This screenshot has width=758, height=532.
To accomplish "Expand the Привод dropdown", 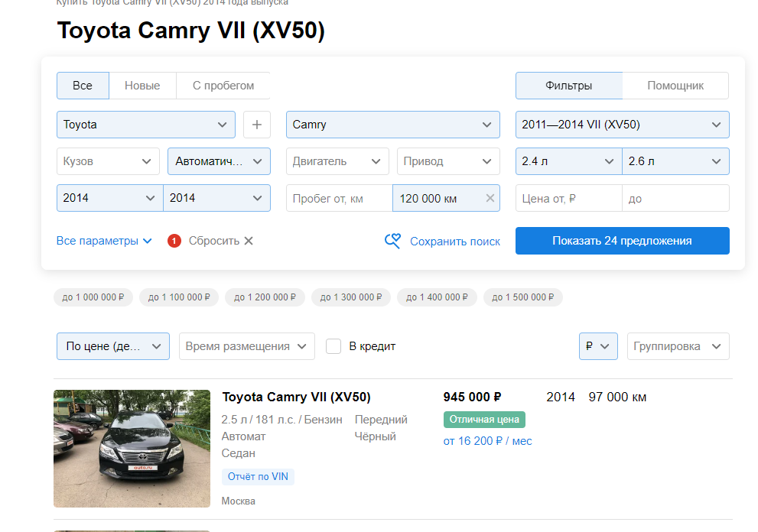I will tap(449, 161).
